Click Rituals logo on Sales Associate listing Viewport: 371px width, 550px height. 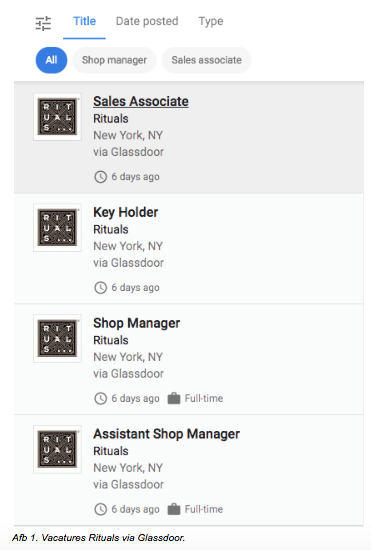[x=57, y=117]
